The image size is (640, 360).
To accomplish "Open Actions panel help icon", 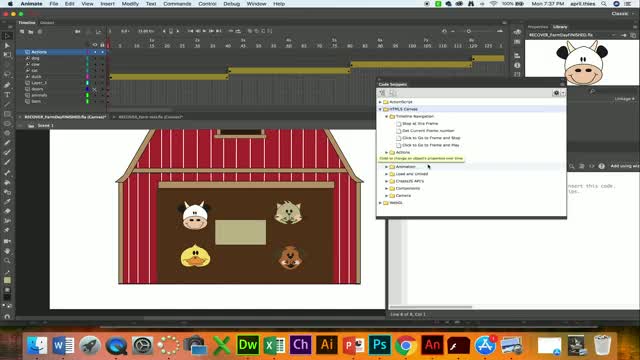I will click(601, 166).
